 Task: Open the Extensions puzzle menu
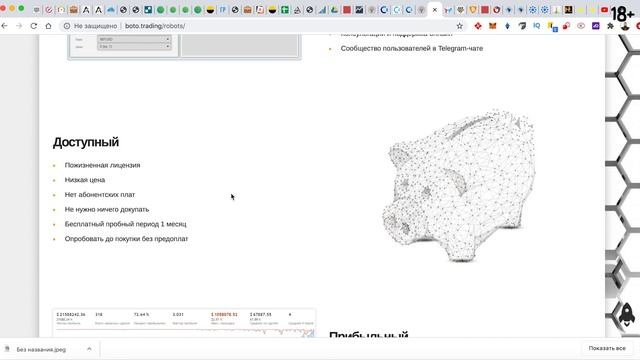[610, 26]
